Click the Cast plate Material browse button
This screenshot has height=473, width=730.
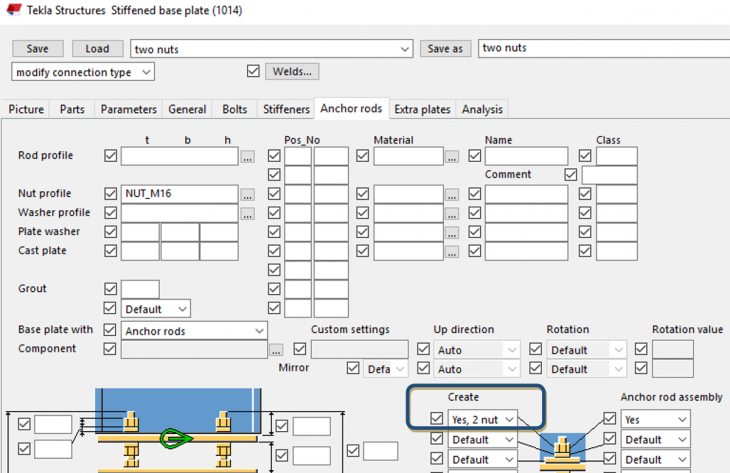click(452, 251)
